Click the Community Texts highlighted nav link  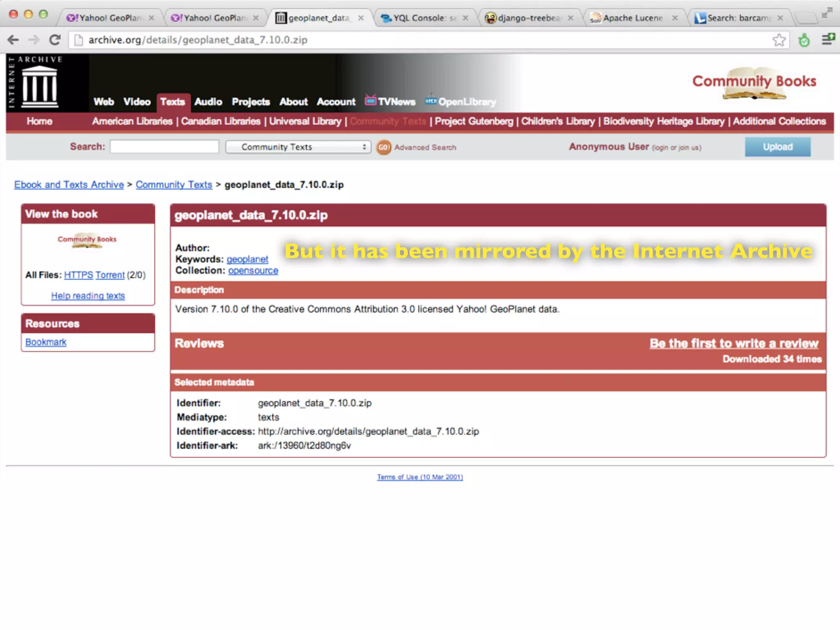point(388,121)
